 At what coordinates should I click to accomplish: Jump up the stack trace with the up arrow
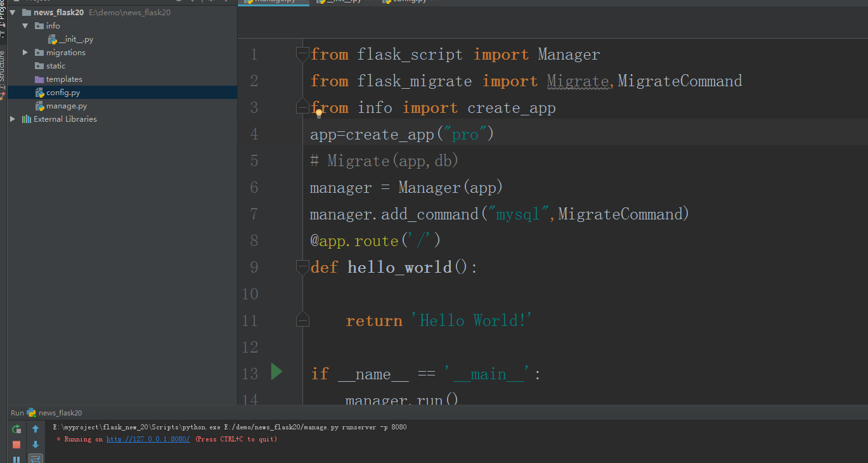click(x=36, y=429)
